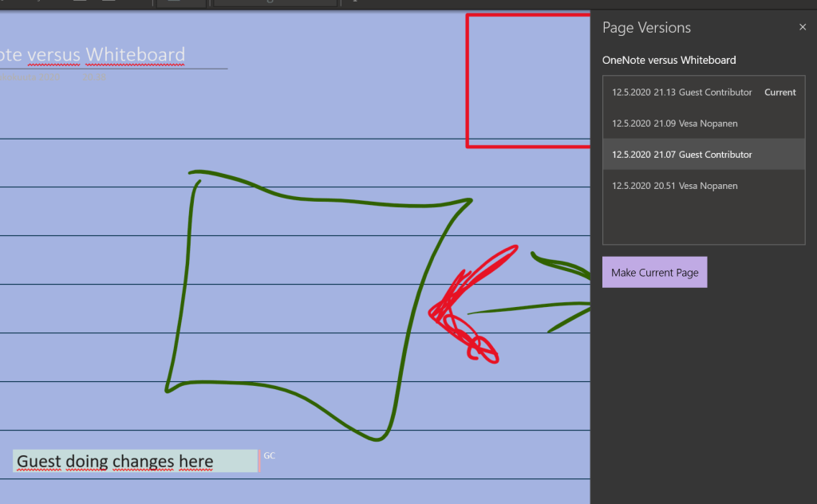Click the word 'Guest' in the note text
The width and height of the screenshot is (817, 504).
pyautogui.click(x=39, y=461)
